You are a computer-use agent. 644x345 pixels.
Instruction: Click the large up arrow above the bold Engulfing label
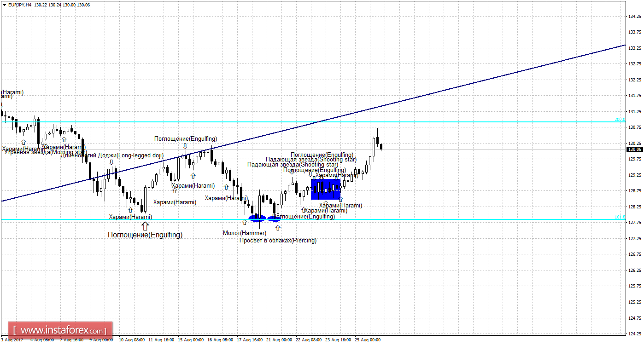point(145,226)
